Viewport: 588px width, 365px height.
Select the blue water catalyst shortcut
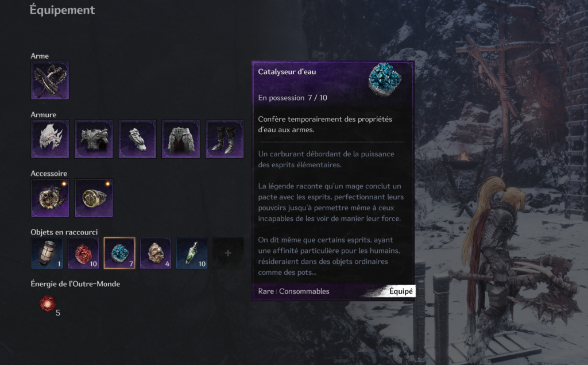pyautogui.click(x=119, y=253)
